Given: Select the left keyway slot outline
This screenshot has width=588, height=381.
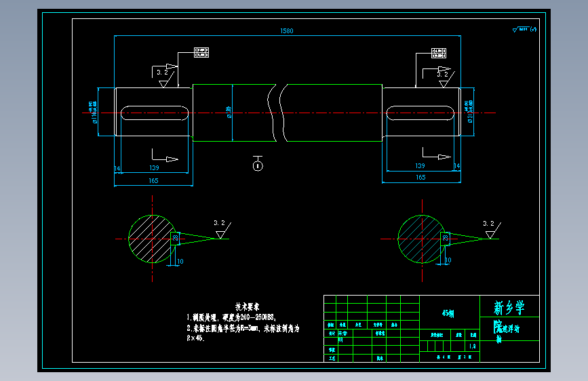Looking at the screenshot, I should pyautogui.click(x=155, y=113).
